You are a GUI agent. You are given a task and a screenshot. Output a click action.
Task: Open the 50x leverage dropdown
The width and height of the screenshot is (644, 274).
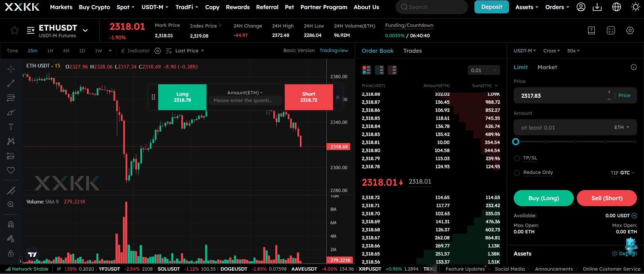coord(573,51)
